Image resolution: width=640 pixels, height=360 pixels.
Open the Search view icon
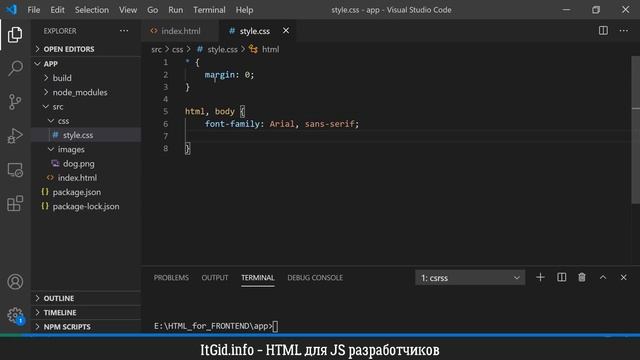[15, 68]
